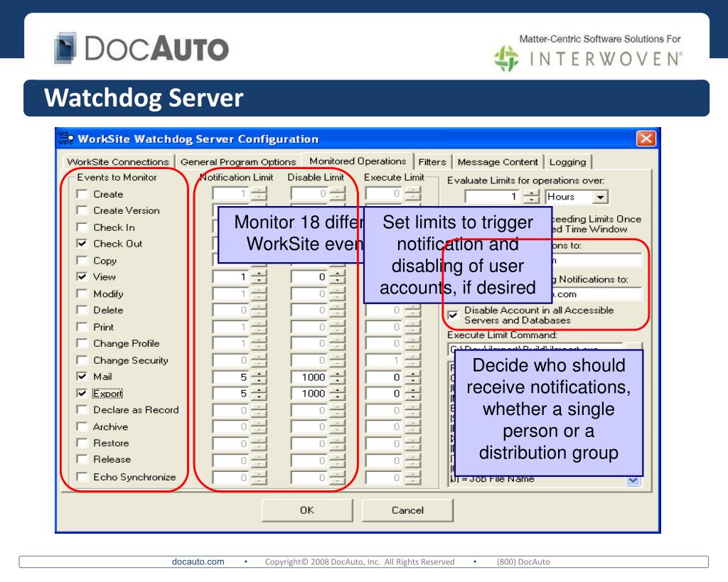Screen dimensions: 728x582
Task: Check the Change Profile event
Action: point(82,343)
